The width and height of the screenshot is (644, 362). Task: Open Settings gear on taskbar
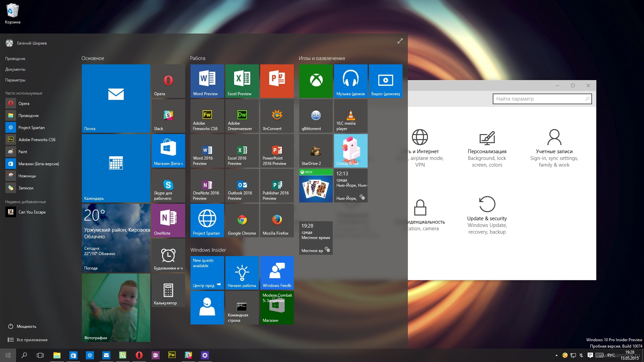205,355
